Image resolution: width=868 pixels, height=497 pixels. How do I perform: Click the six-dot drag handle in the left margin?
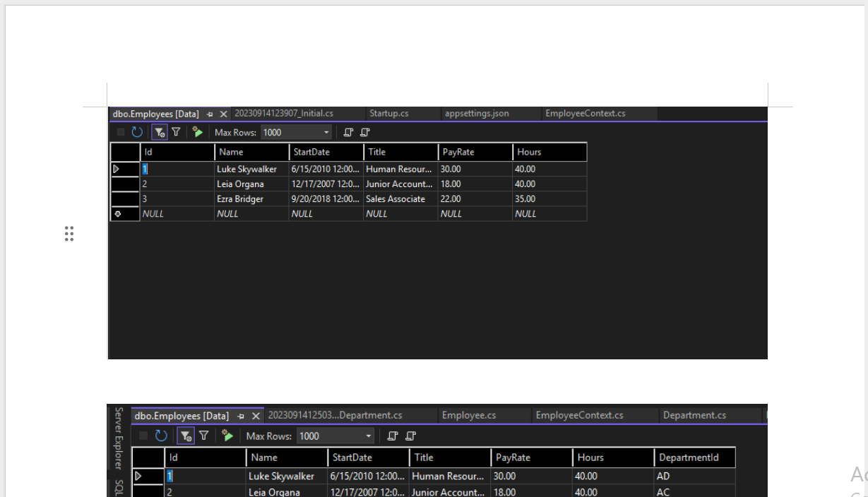point(69,234)
